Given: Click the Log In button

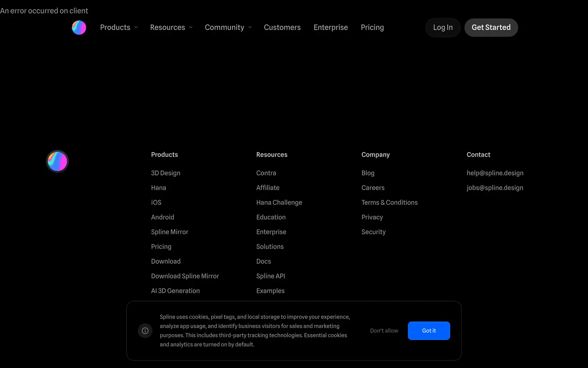Looking at the screenshot, I should pos(443,28).
